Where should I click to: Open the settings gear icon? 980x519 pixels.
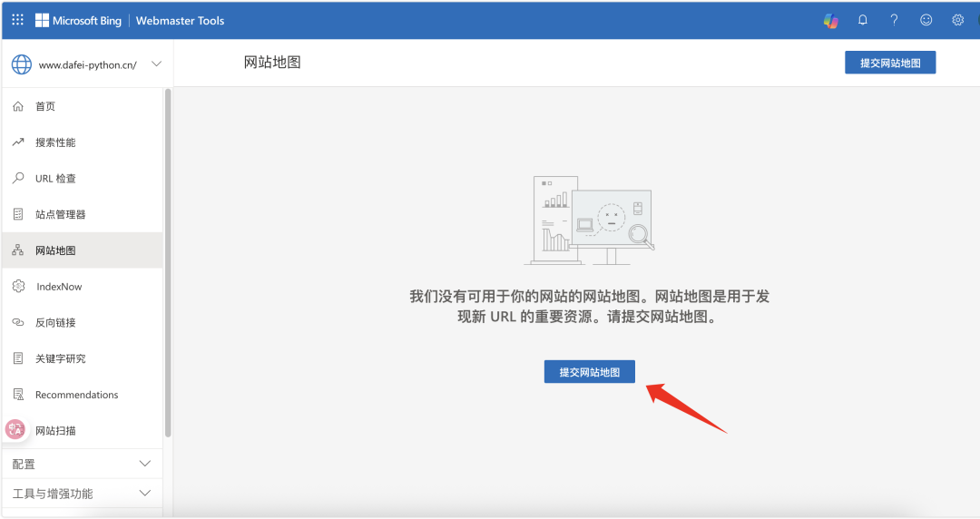pos(957,20)
